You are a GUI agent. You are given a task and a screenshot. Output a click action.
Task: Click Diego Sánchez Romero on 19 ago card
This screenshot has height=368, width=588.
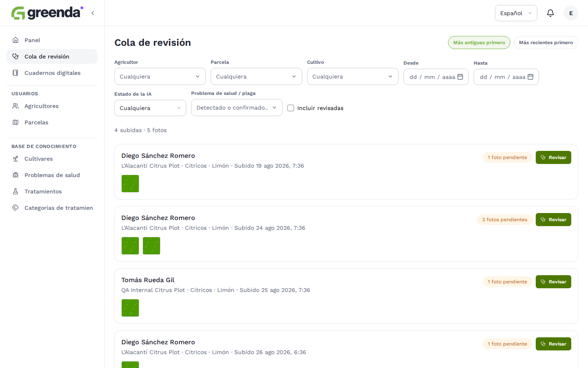[158, 156]
